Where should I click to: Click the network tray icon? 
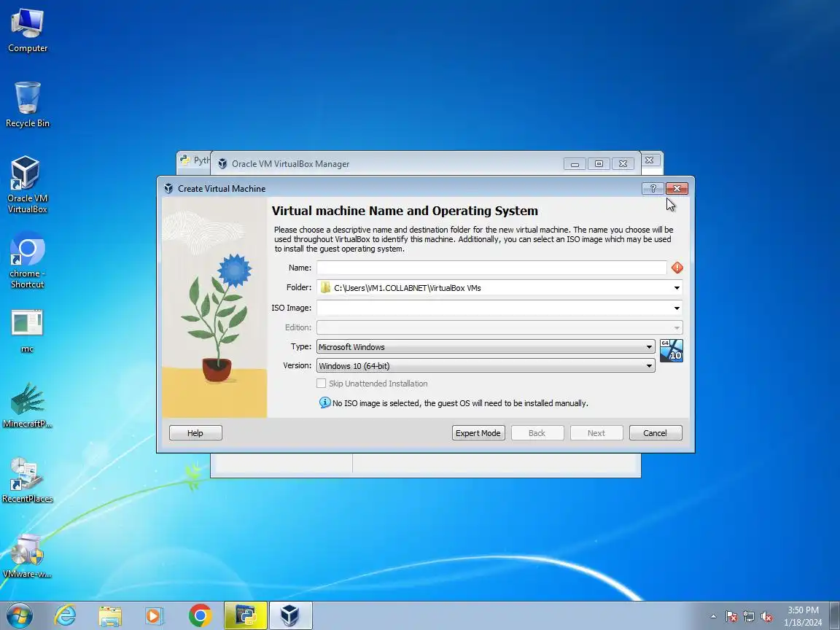click(749, 617)
